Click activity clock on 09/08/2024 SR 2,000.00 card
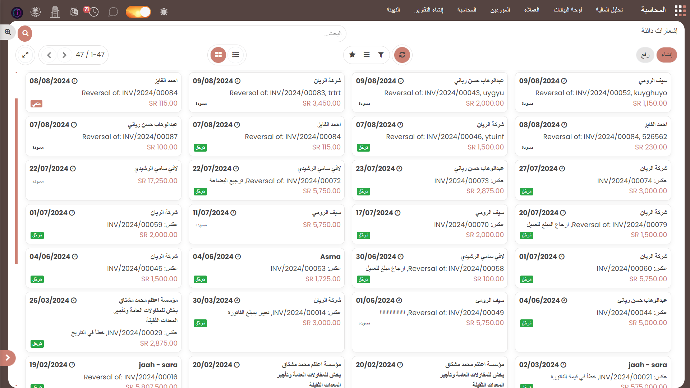Viewport: 690px width, 388px height. [401, 81]
